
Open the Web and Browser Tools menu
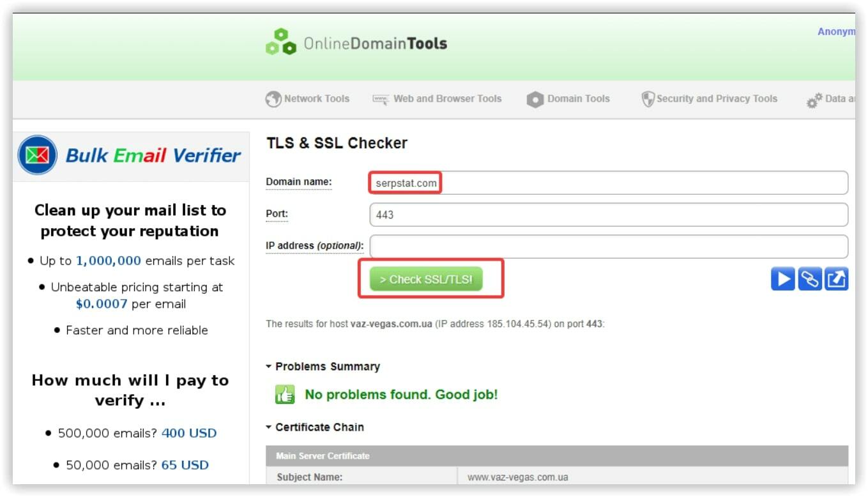(x=437, y=99)
